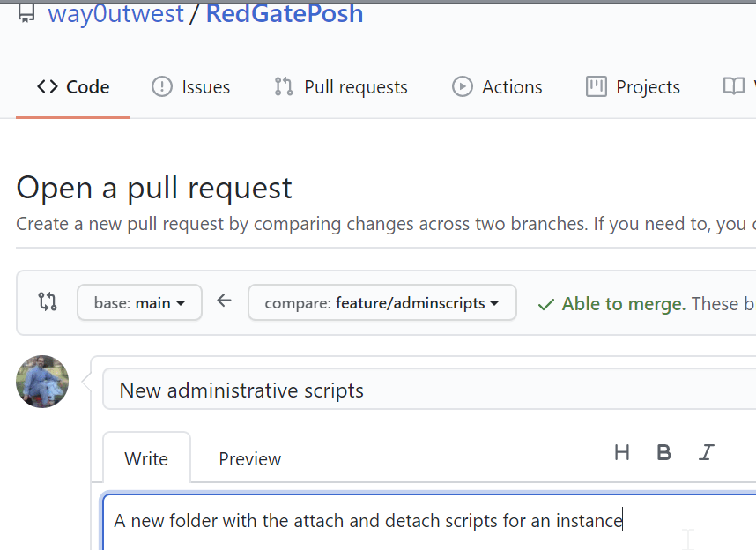The width and height of the screenshot is (756, 550).
Task: Expand the base: main branch dropdown
Action: (x=140, y=302)
